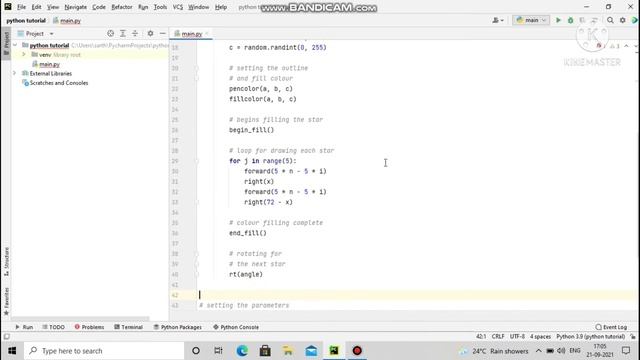The height and width of the screenshot is (360, 640).
Task: Click the locate opened file icon in Project panel
Action: tap(110, 33)
